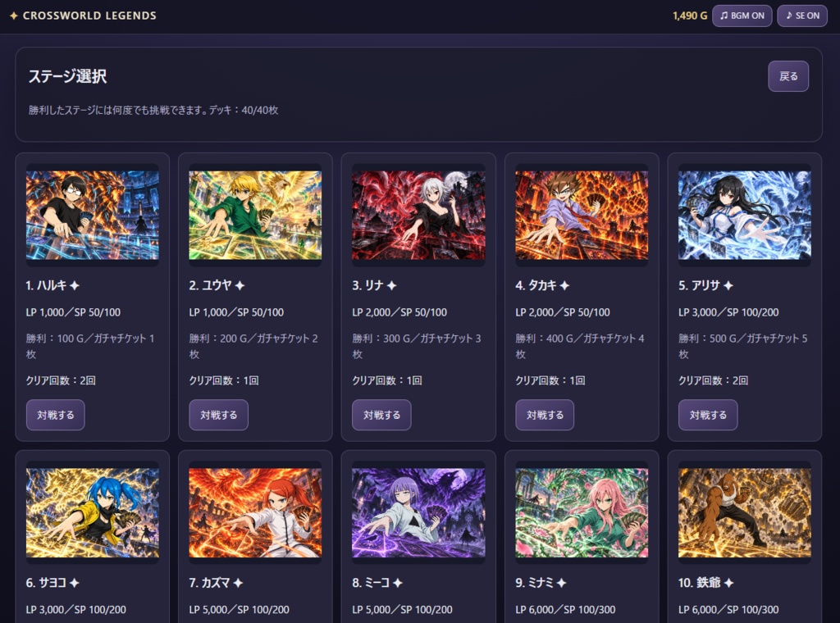Image resolution: width=840 pixels, height=623 pixels.
Task: Select 対戦する for 5. アリサ
Action: click(x=708, y=415)
